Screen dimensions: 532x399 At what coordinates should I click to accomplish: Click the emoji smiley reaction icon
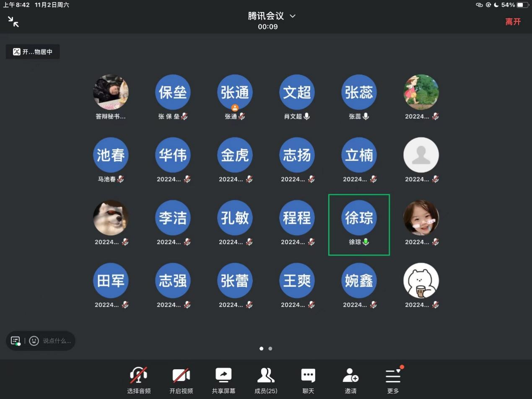click(34, 341)
